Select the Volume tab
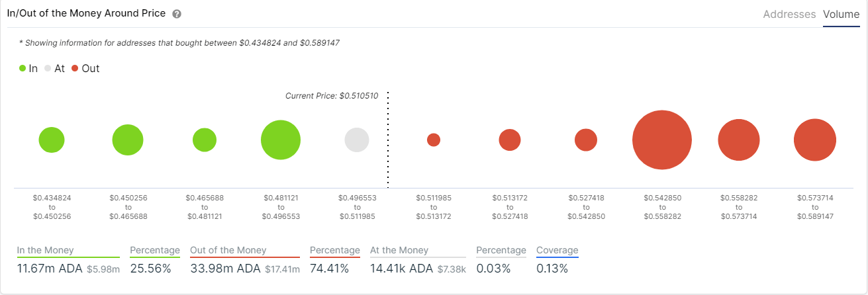Viewport: 868px width, 295px height. (x=841, y=14)
